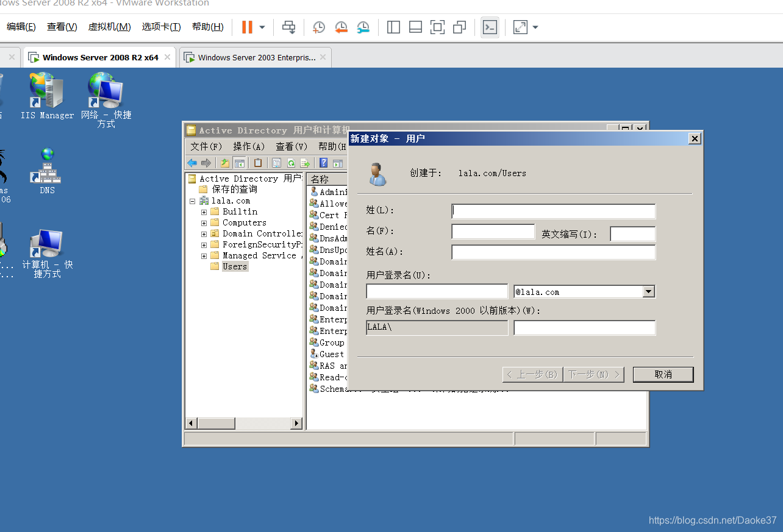Open VMware 虚拟机(M) menu
Screen dimensions: 783x532
coord(110,27)
